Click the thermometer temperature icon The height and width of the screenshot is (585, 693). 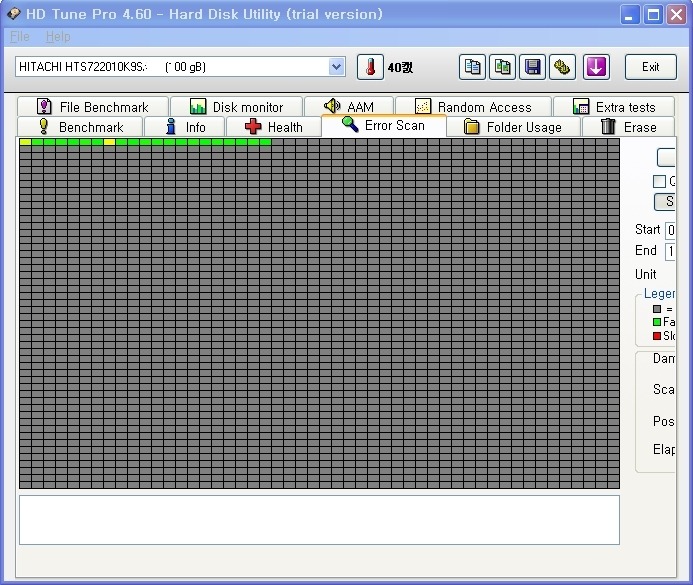click(370, 67)
